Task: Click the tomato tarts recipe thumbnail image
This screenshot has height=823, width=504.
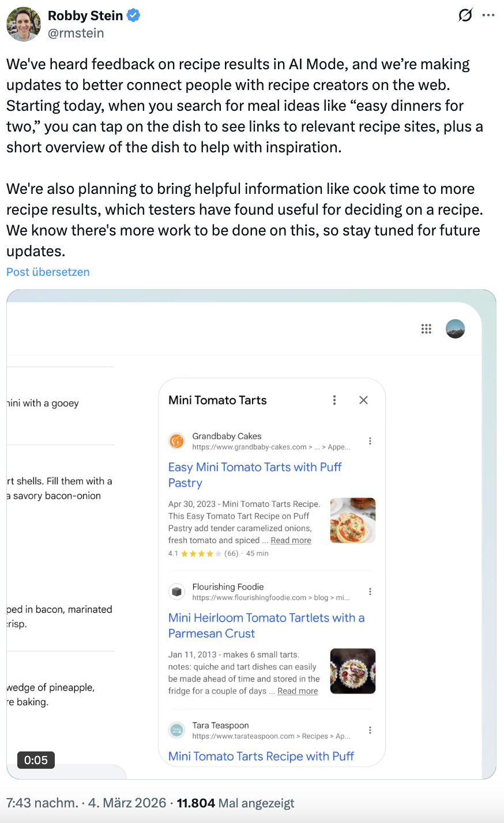Action: pyautogui.click(x=352, y=520)
